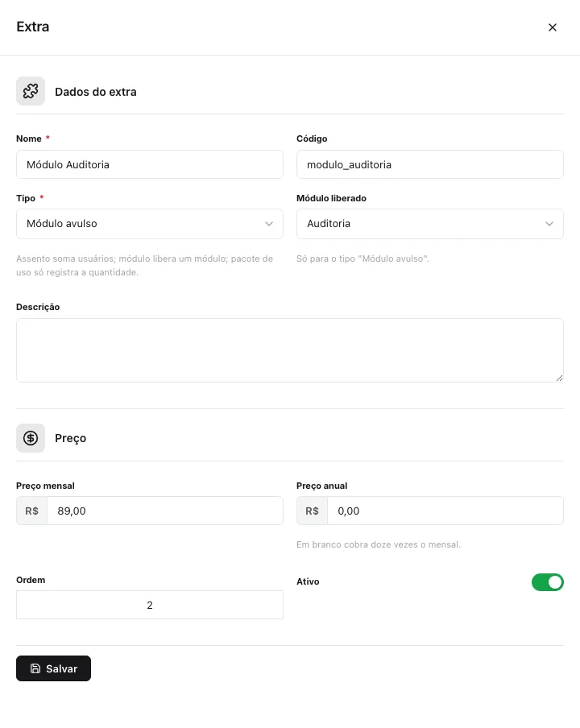Click the hint starting 'Assento soma usuários'

tap(144, 266)
